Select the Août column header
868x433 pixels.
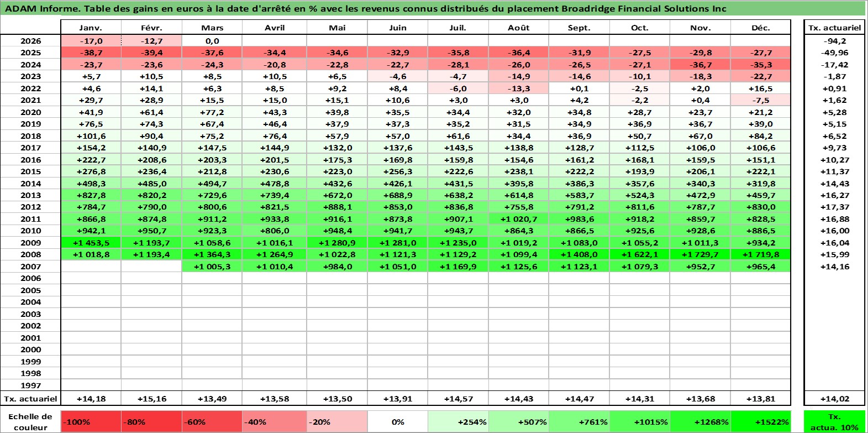click(518, 28)
